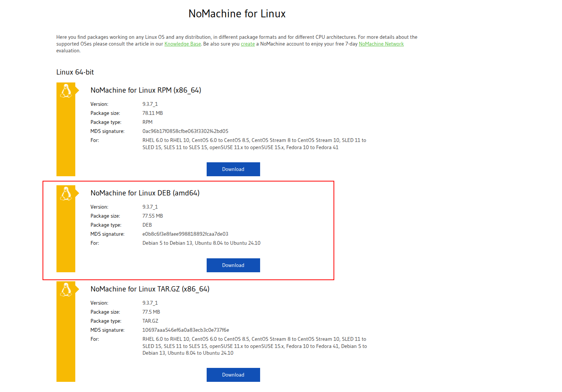Click the penguin icon beside Linux TAR.GZ package
Screen dimensions: 562x392
[66, 290]
